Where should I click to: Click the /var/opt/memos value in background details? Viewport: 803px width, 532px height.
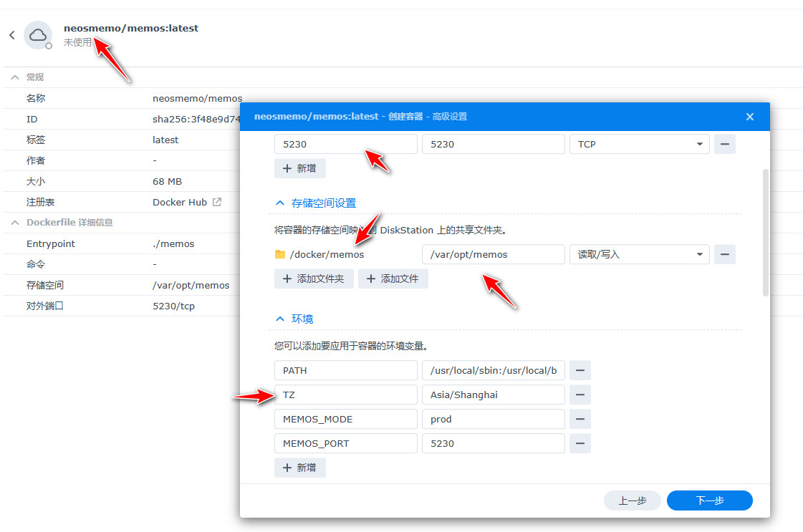(191, 285)
